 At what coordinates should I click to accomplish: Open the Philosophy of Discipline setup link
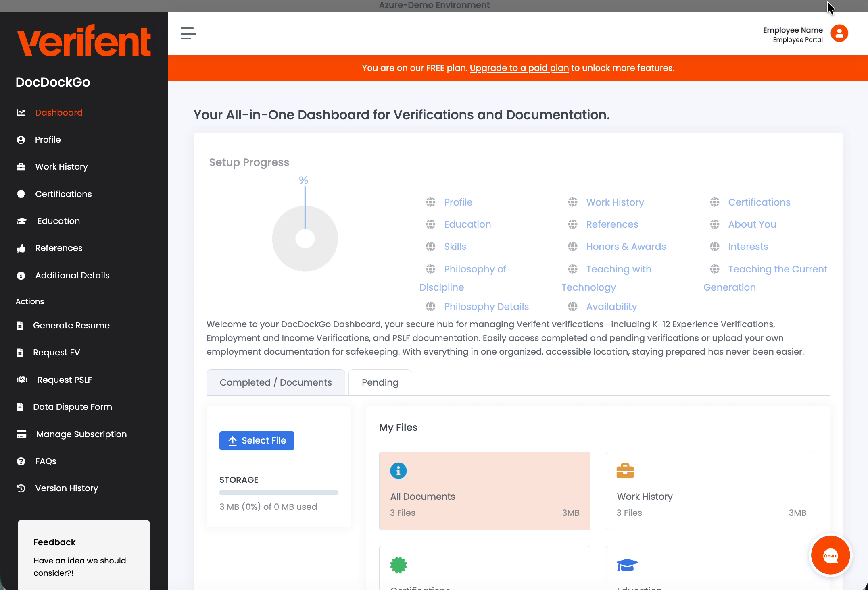click(474, 269)
